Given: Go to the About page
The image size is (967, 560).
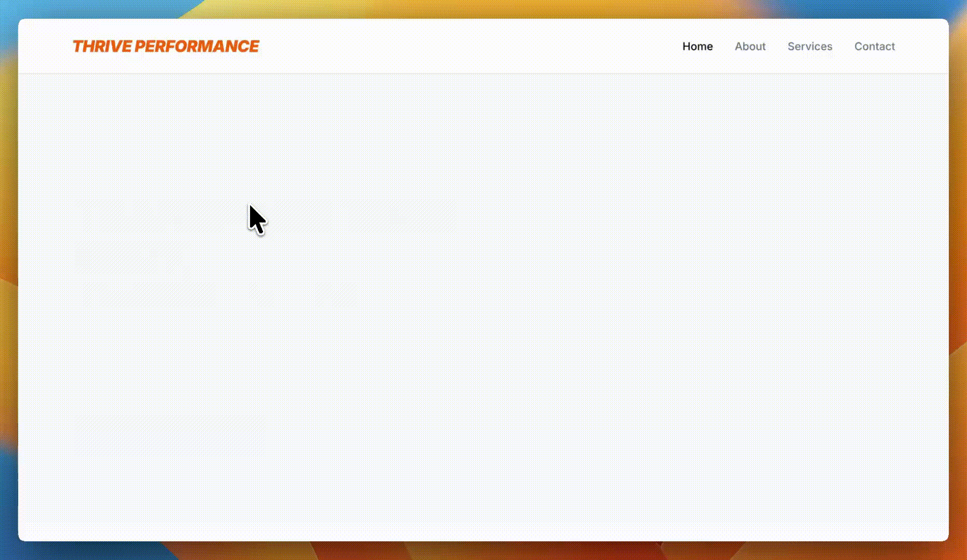Looking at the screenshot, I should click(750, 46).
